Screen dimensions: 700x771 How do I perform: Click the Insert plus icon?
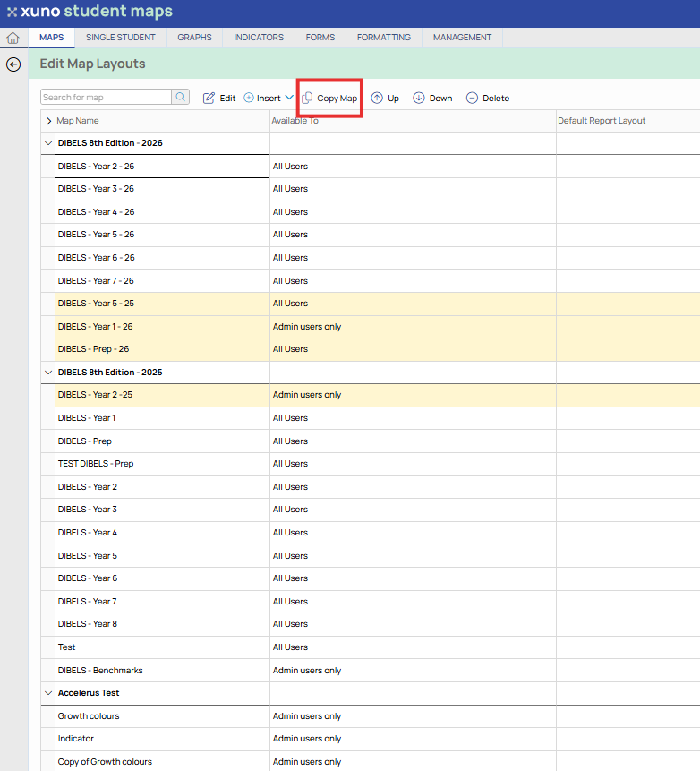(249, 98)
